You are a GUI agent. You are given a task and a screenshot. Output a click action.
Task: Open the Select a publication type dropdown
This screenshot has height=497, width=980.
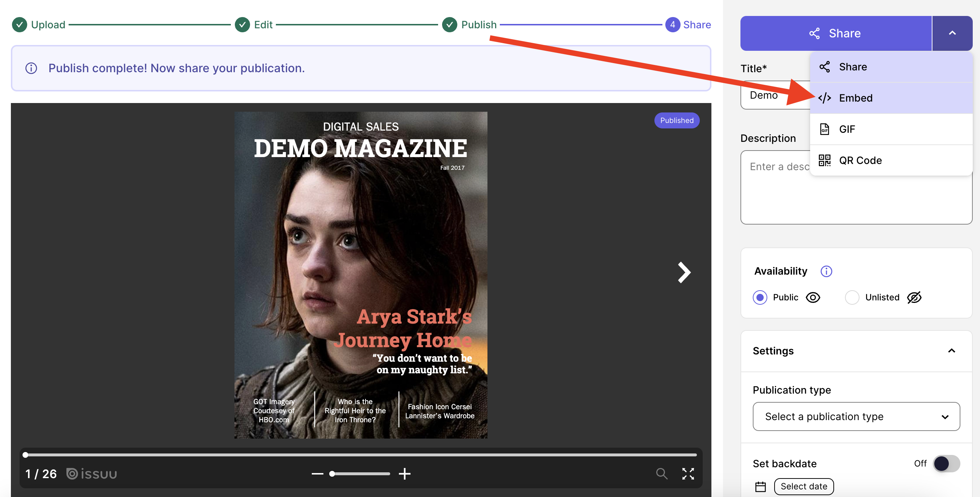[x=856, y=416]
